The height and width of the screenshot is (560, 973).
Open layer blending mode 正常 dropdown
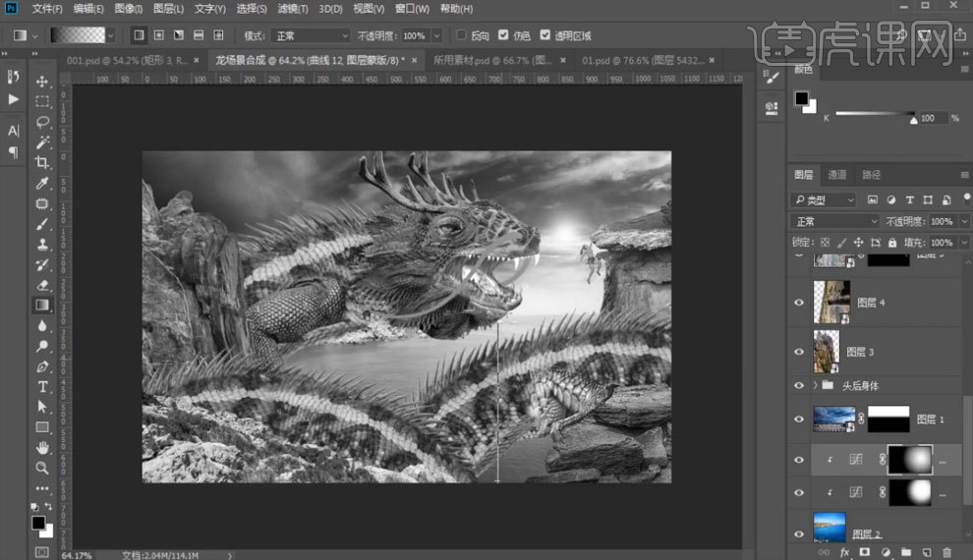(834, 221)
